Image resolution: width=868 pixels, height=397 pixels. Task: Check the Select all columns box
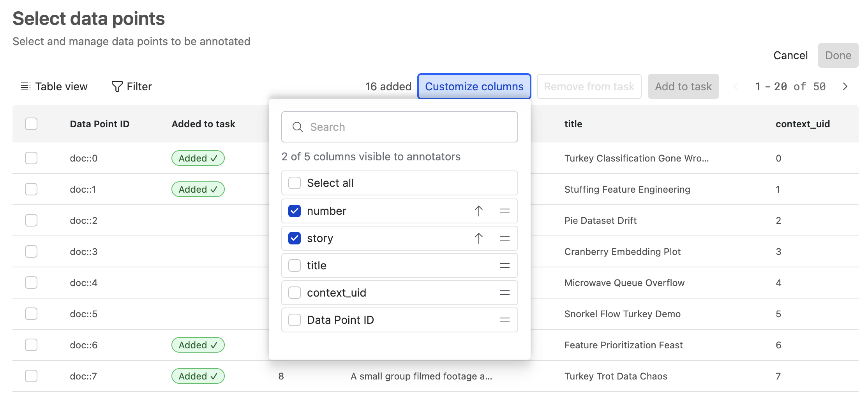(x=295, y=183)
